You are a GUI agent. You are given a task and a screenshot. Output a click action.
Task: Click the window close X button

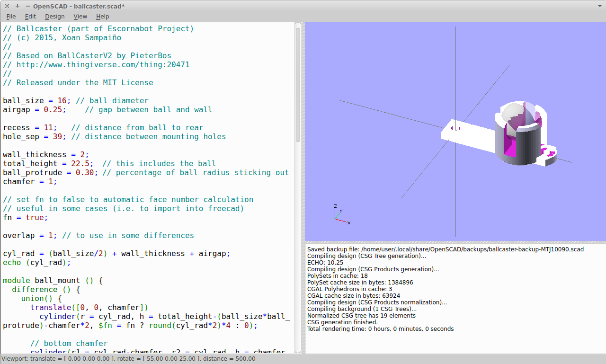coord(7,6)
